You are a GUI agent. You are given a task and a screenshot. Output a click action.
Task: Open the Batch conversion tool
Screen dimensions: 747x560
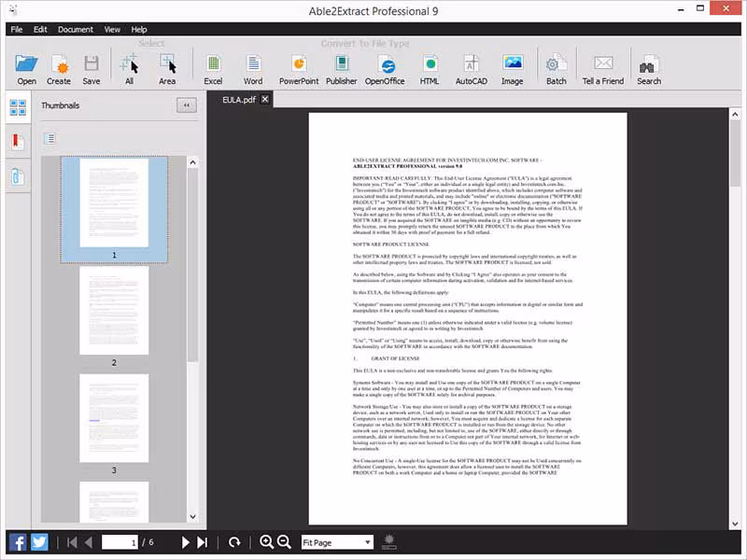pos(556,69)
